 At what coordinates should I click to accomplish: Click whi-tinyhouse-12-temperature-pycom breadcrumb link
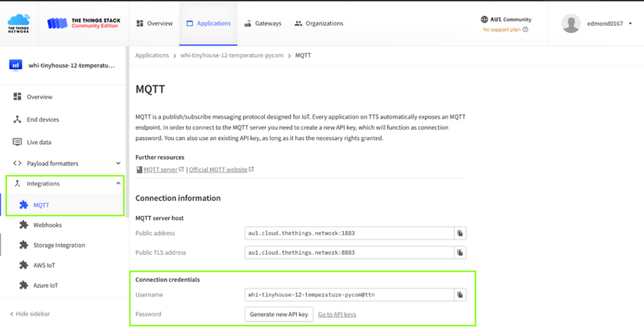232,55
